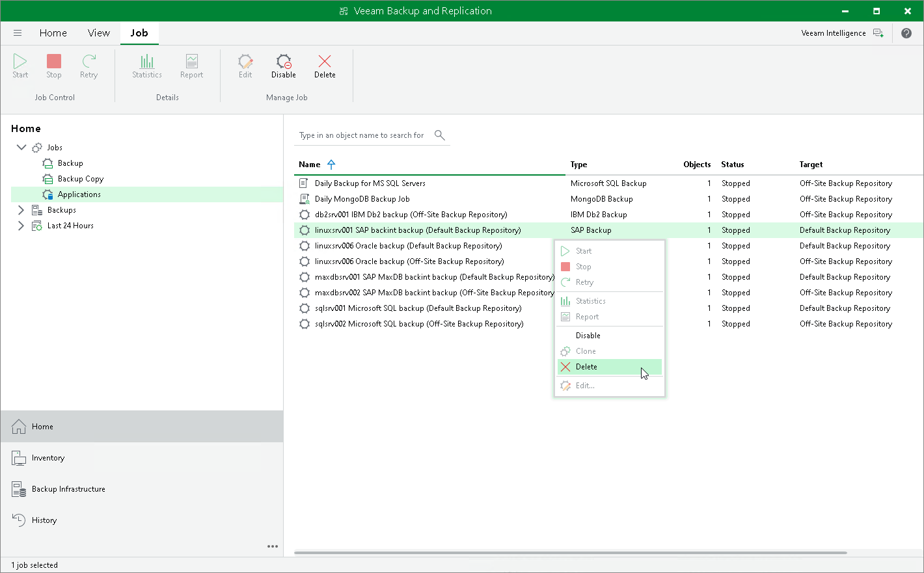This screenshot has height=573, width=924.
Task: Select linuxsrv006 Oracle backup Default Repository job
Action: pyautogui.click(x=408, y=246)
